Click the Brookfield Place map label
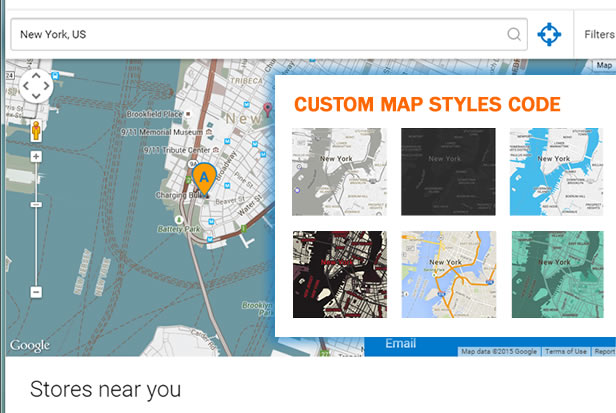616x413 pixels. [x=154, y=114]
